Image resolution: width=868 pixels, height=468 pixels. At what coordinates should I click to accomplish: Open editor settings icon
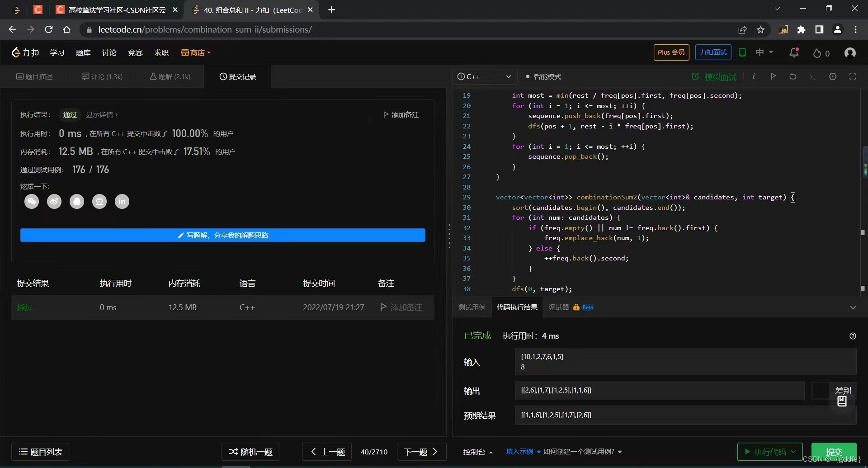833,76
